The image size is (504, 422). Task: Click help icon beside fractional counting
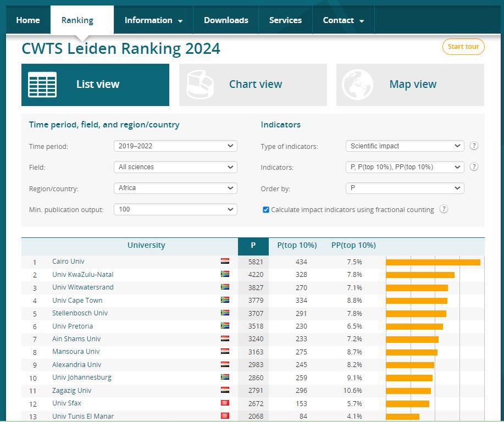coord(444,209)
